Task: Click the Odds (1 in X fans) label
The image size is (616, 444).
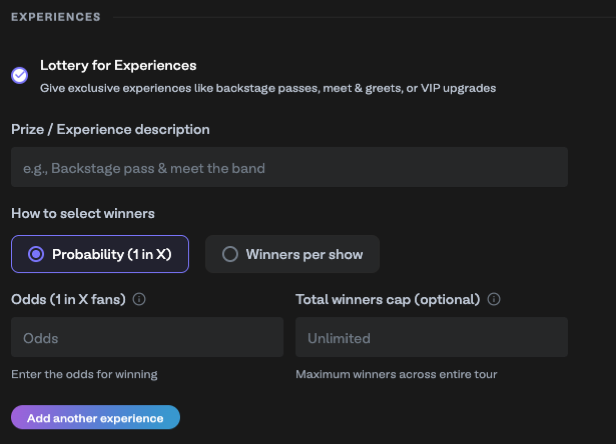Action: [68, 299]
